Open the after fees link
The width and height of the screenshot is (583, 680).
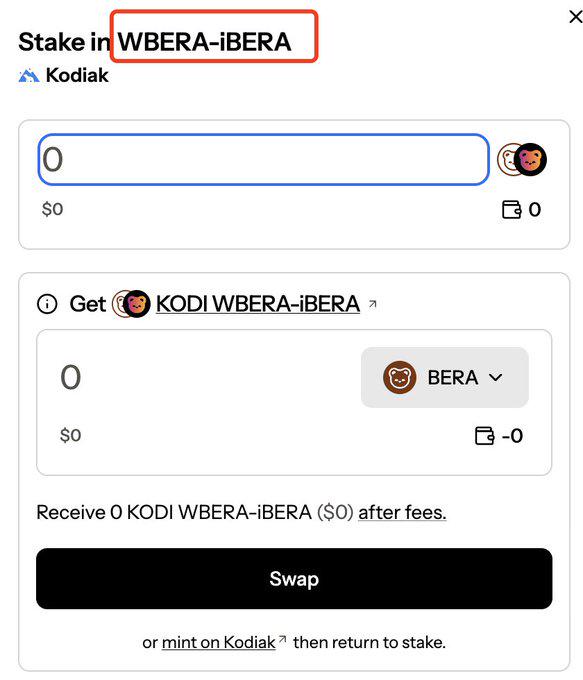tap(402, 513)
